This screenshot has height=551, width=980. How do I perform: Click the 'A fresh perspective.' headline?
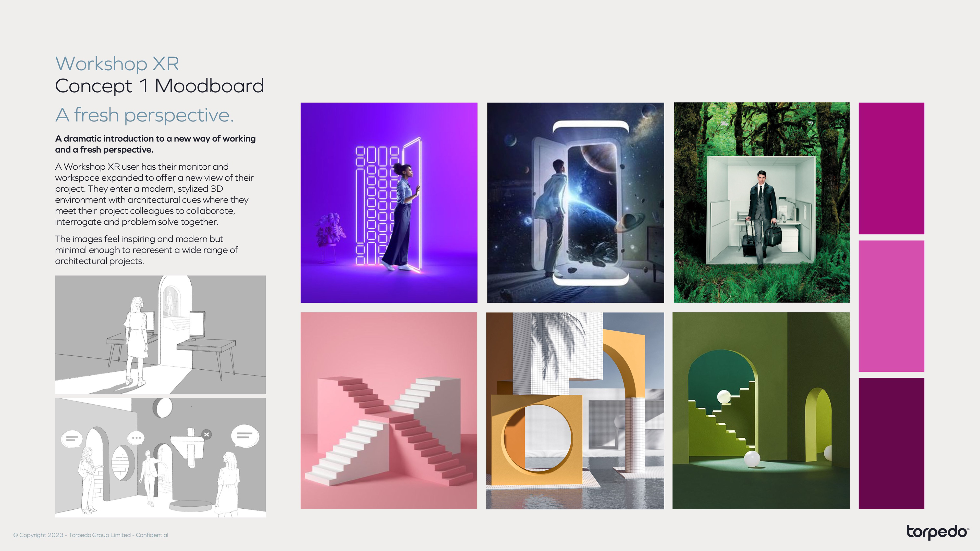pyautogui.click(x=144, y=115)
